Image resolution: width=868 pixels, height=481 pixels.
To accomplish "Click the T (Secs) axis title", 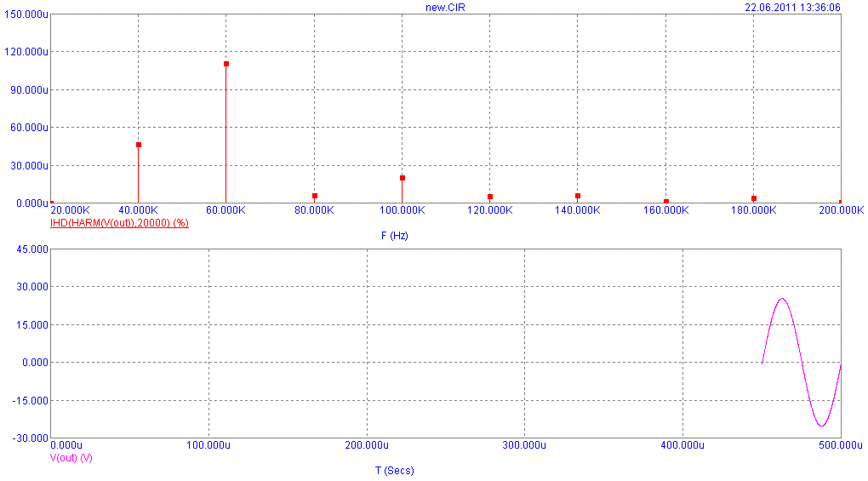I will click(x=394, y=471).
